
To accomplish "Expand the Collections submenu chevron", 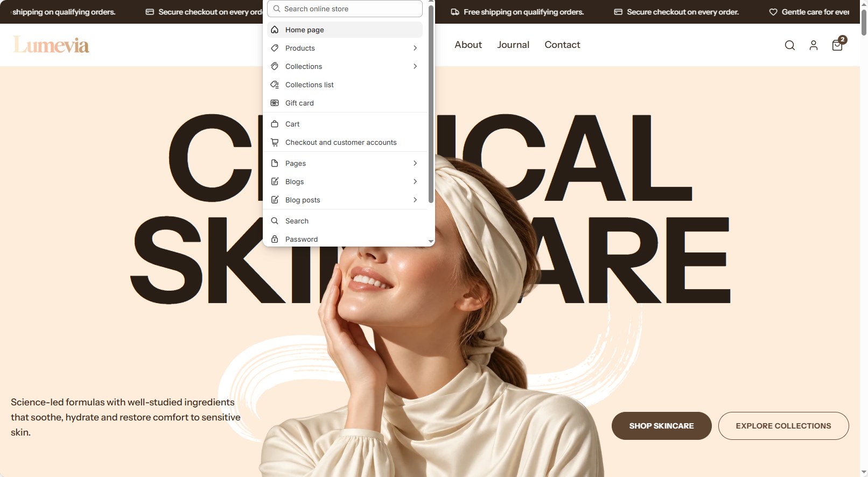I will click(x=415, y=66).
